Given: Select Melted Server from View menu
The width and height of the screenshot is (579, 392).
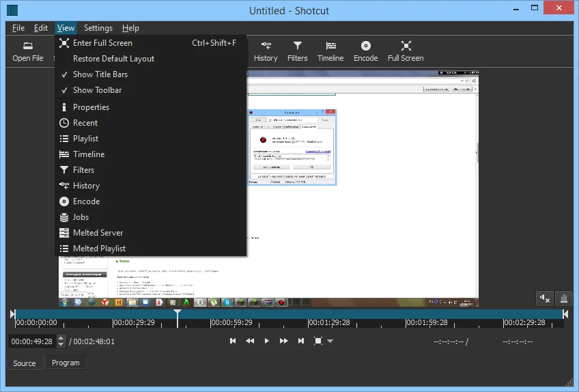Looking at the screenshot, I should coord(98,233).
